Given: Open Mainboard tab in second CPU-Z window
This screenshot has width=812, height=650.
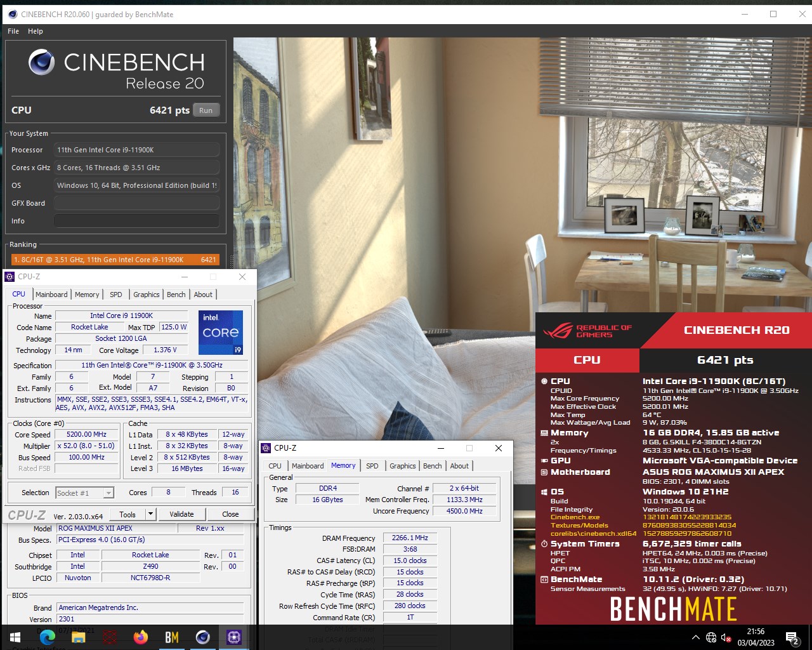Looking at the screenshot, I should point(308,466).
